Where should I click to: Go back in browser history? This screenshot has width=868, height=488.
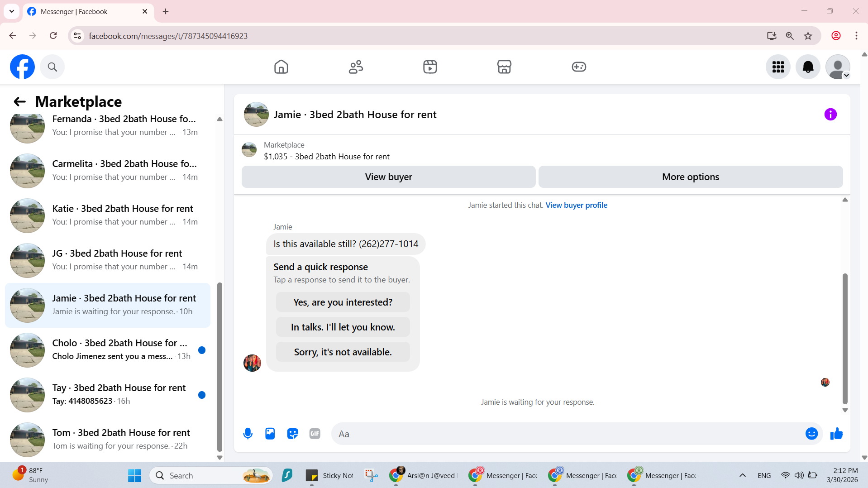point(12,36)
